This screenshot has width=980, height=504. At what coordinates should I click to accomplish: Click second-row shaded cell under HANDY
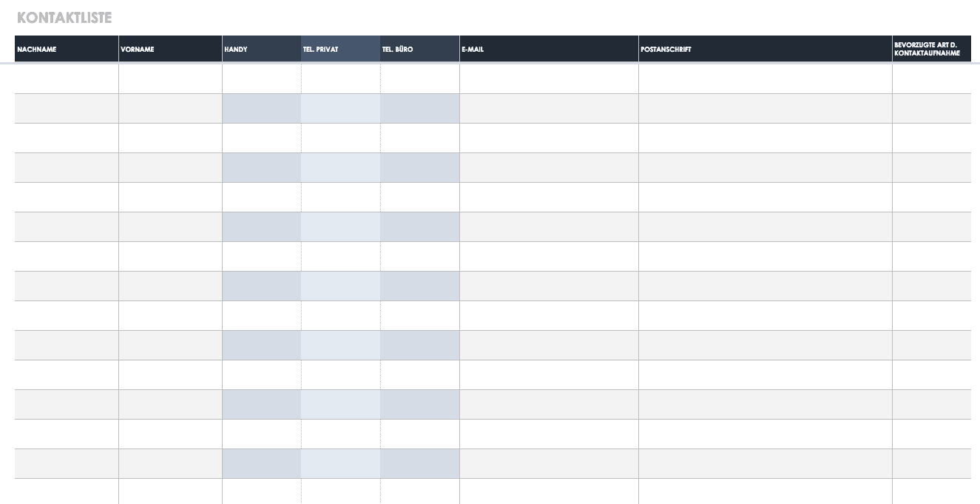tap(262, 109)
